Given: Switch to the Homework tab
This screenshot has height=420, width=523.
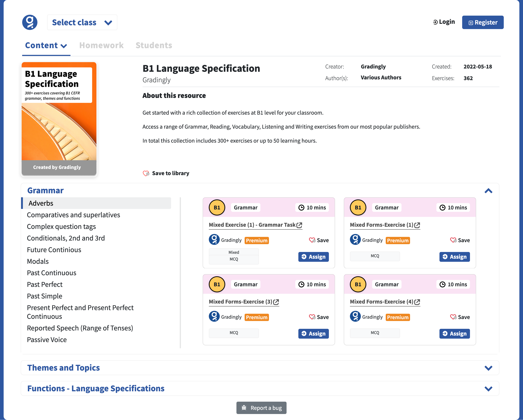Looking at the screenshot, I should coord(101,45).
